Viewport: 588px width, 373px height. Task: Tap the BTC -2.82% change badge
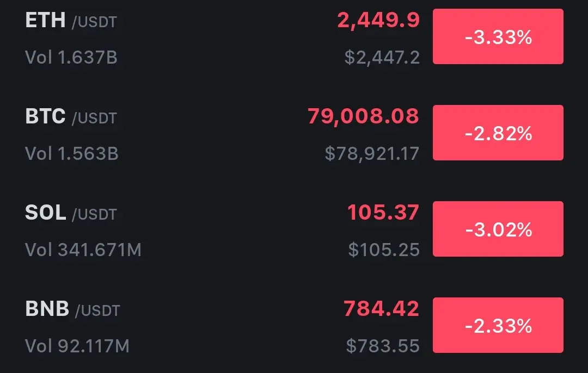498,133
